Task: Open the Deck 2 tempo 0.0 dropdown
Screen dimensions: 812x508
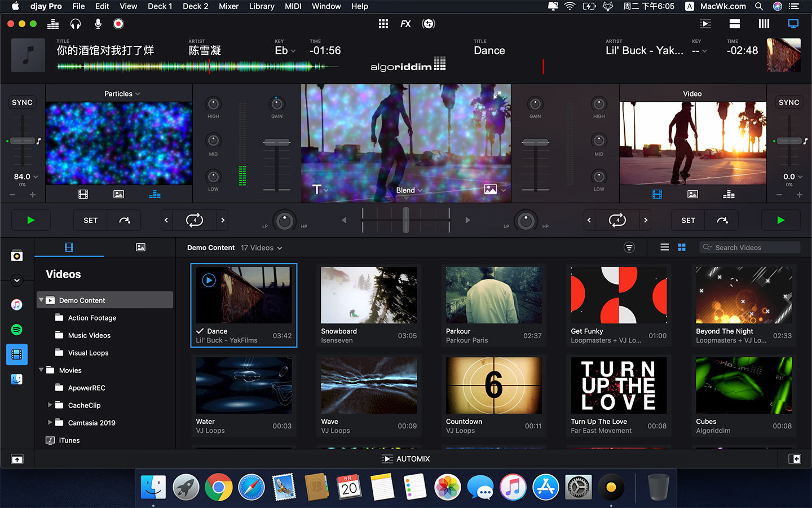Action: point(793,177)
